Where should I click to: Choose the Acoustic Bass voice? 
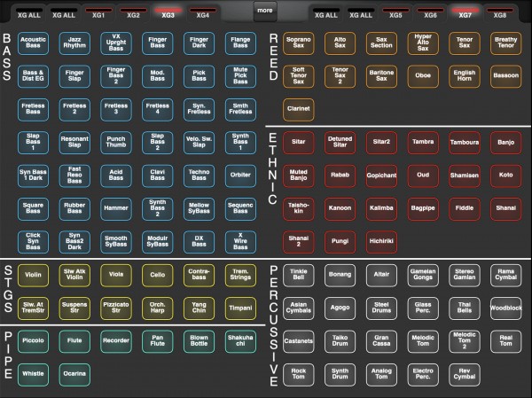click(x=33, y=43)
